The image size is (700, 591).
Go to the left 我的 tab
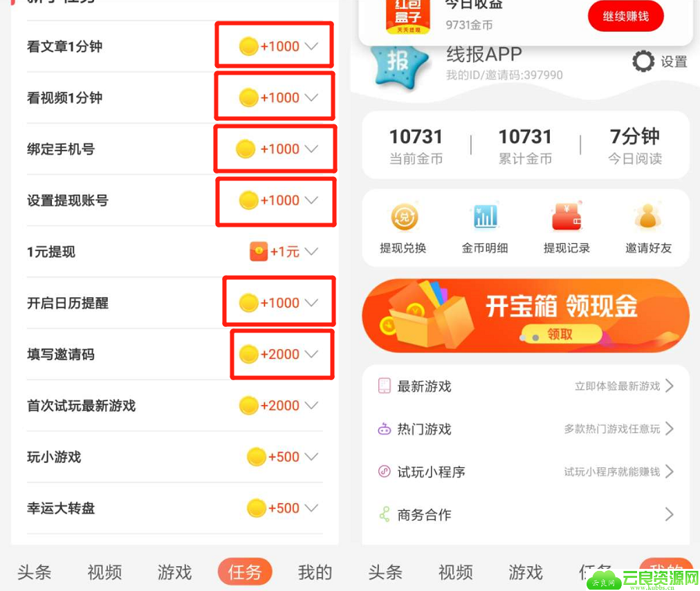[x=315, y=572]
